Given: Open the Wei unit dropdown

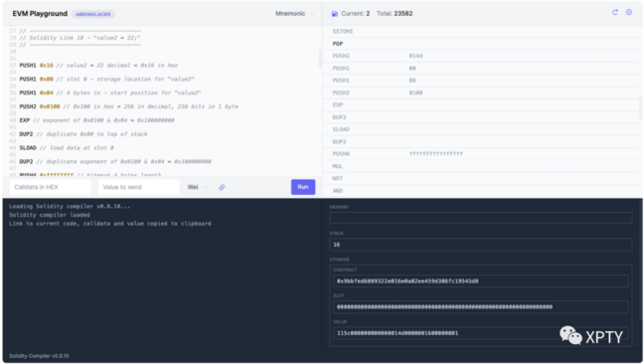Looking at the screenshot, I should [x=198, y=187].
